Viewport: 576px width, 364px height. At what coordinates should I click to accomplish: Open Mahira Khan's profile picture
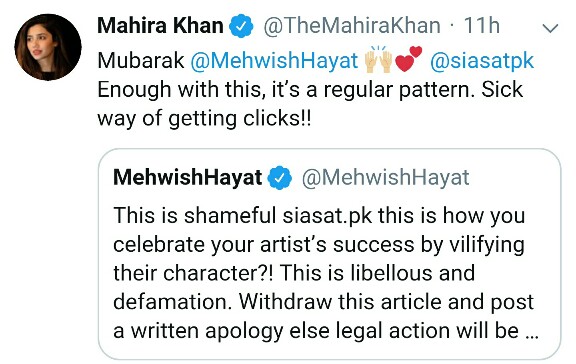click(x=48, y=47)
